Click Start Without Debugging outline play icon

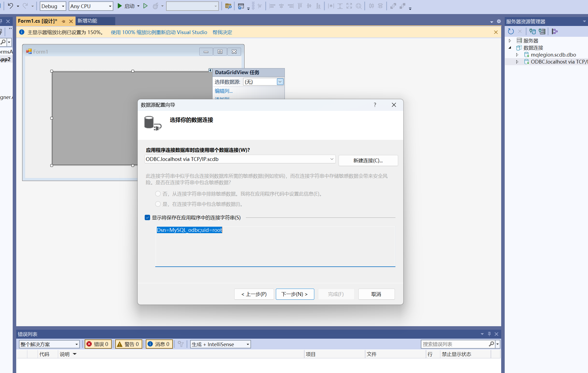click(x=145, y=6)
